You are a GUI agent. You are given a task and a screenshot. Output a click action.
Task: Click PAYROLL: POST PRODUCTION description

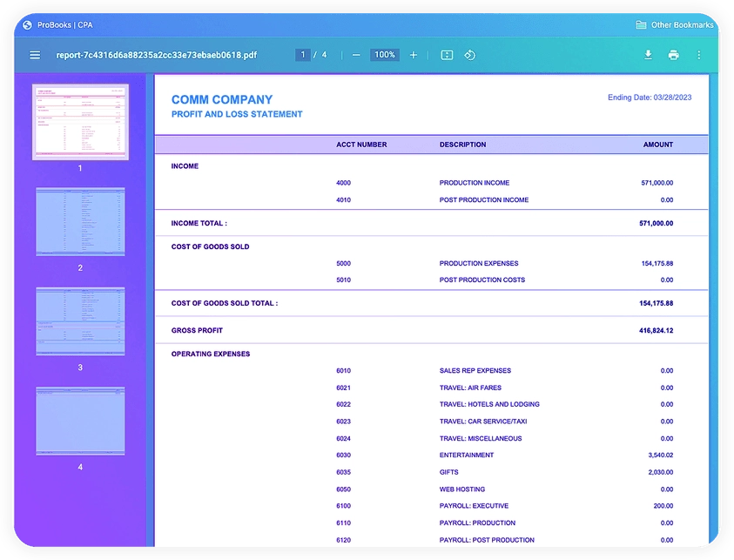tap(487, 540)
